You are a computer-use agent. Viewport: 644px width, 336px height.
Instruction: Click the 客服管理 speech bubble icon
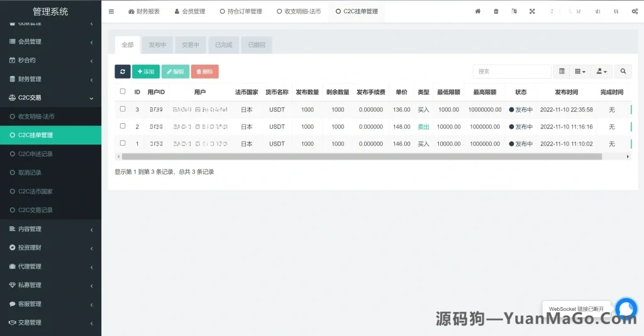click(13, 304)
